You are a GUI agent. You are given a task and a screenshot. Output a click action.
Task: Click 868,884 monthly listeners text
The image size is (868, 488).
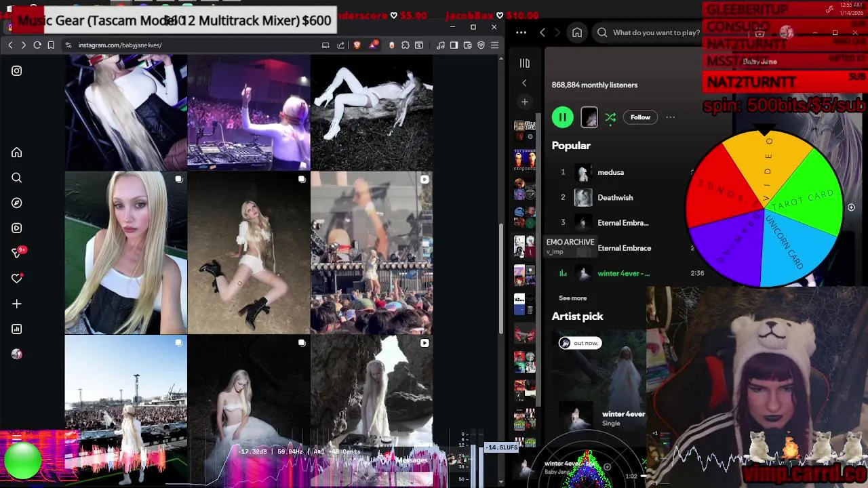[x=595, y=85]
